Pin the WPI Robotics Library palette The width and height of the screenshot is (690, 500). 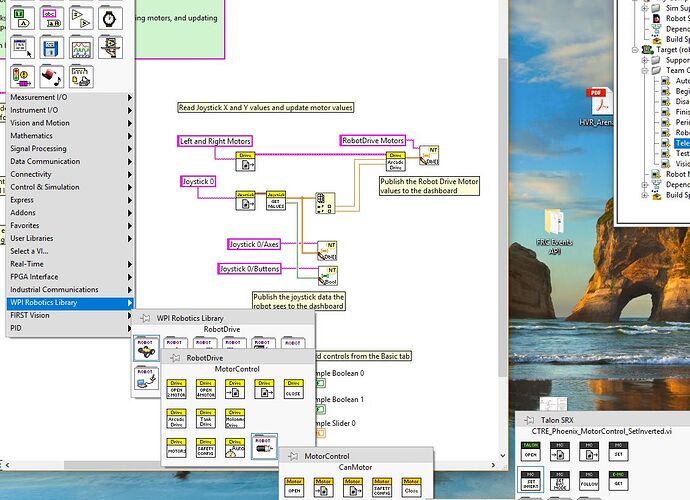tap(145, 318)
